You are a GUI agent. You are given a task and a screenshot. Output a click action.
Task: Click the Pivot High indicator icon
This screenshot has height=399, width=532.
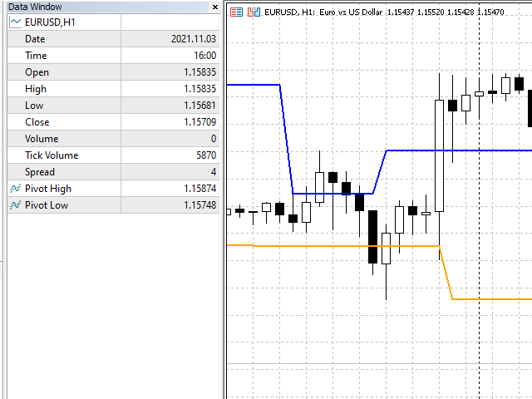click(15, 189)
